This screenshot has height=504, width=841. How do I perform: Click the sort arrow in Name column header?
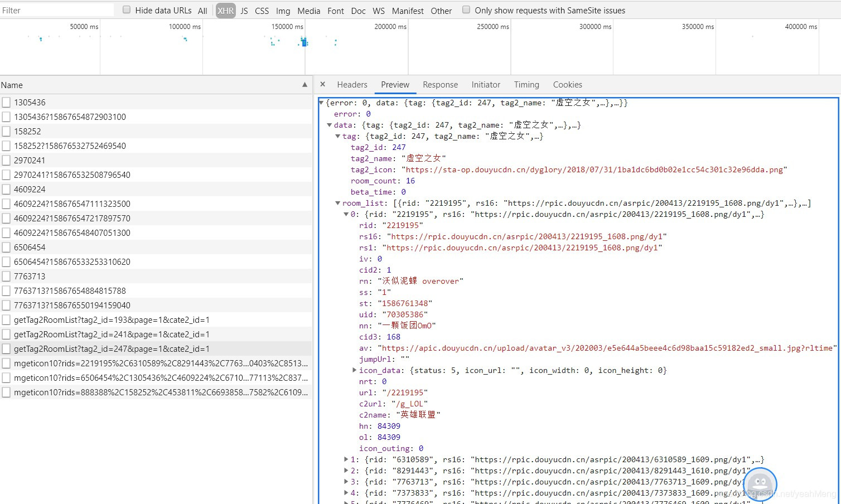[x=304, y=85]
